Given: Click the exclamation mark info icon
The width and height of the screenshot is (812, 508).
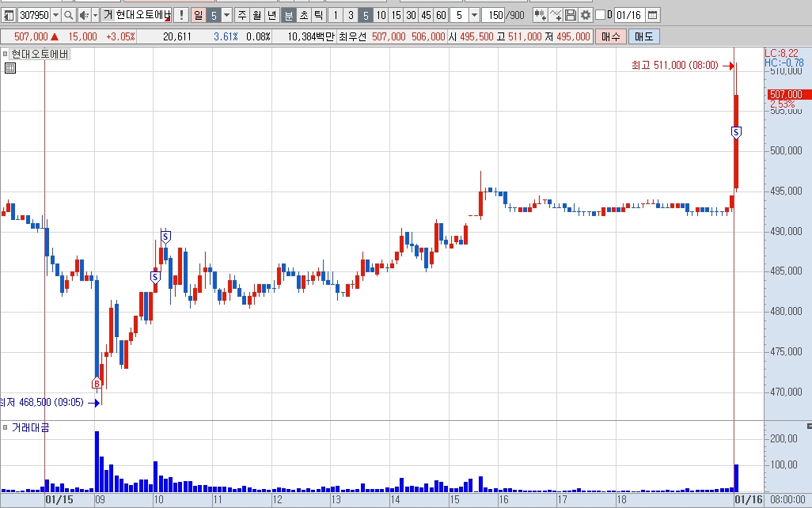Looking at the screenshot, I should (x=181, y=16).
